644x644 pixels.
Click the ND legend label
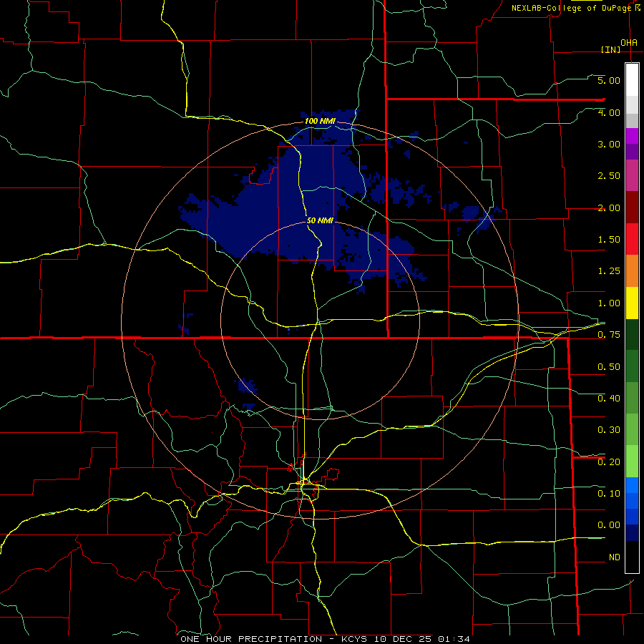(615, 557)
